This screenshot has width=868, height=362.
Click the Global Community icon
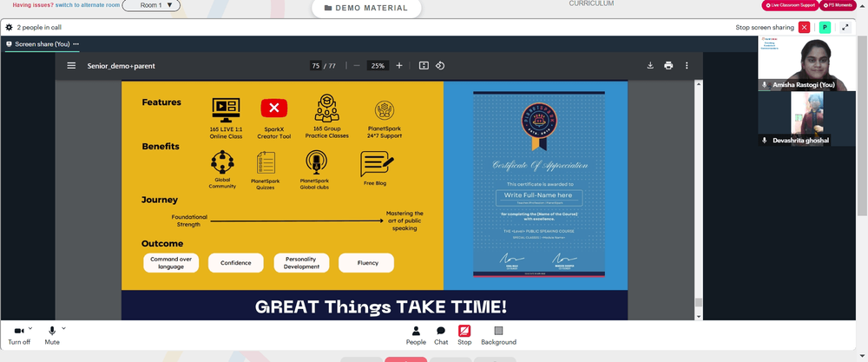(222, 162)
